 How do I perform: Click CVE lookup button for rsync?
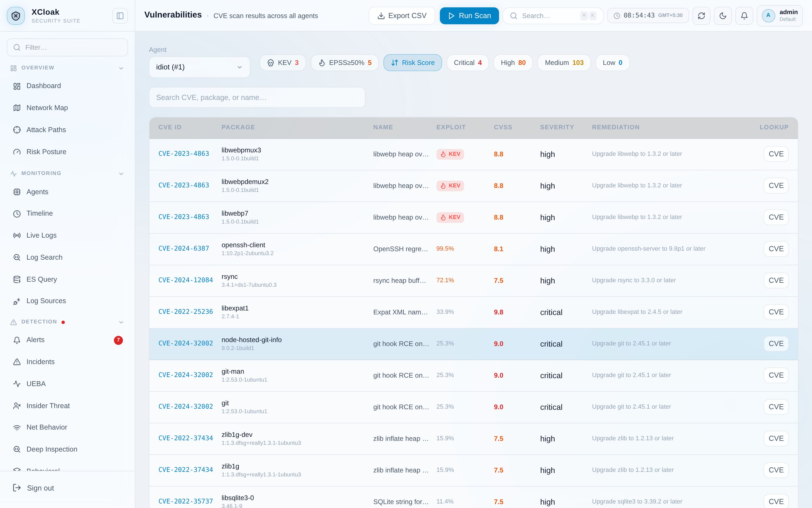tap(776, 281)
